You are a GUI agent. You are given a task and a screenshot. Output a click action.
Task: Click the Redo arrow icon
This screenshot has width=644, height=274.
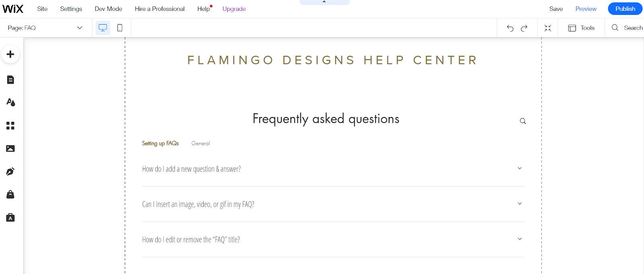(x=524, y=28)
